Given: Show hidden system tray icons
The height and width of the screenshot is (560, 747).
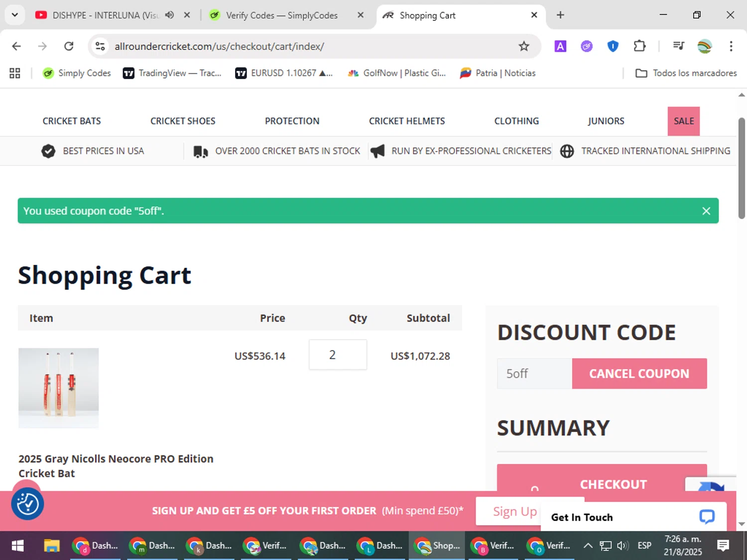Looking at the screenshot, I should pos(588,546).
